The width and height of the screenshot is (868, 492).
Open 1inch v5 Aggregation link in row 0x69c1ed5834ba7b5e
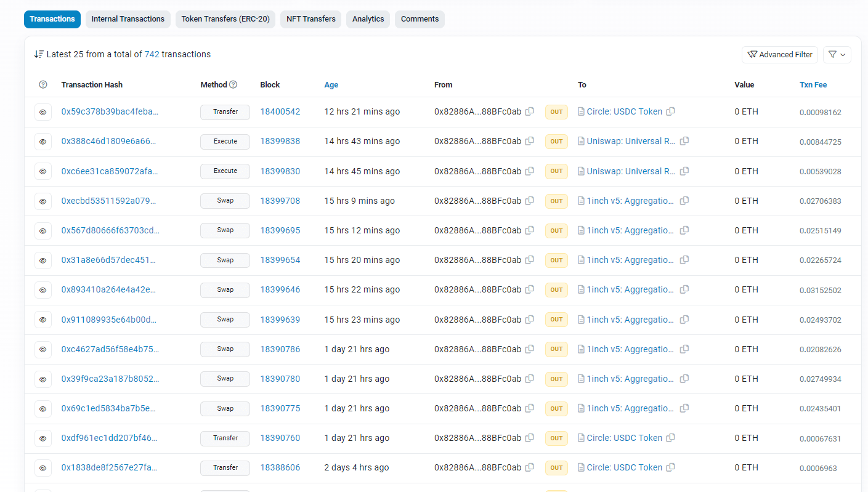tap(630, 408)
